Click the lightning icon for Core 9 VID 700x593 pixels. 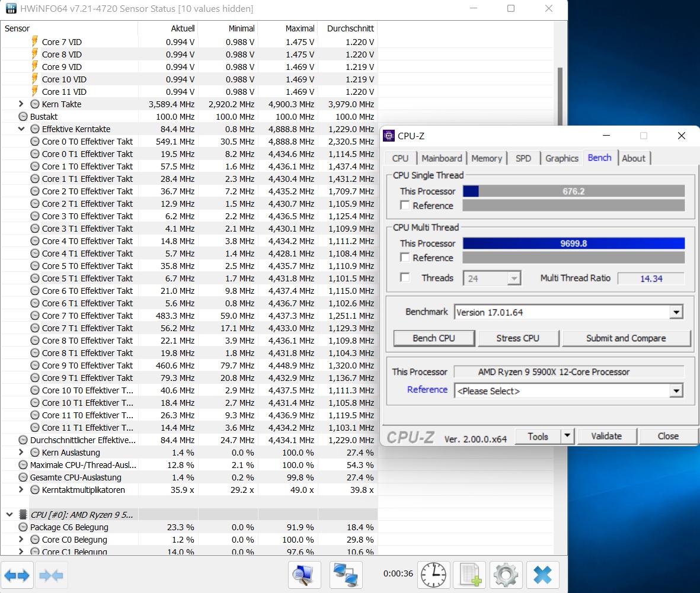click(x=35, y=66)
